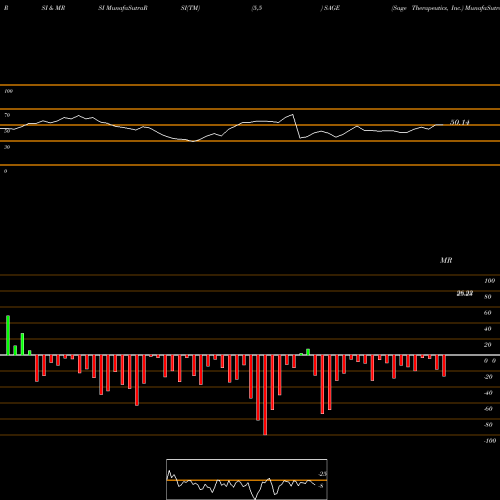The height and width of the screenshot is (500, 500).
Task: Click the 'MR' panel label
Action: coord(446,260)
